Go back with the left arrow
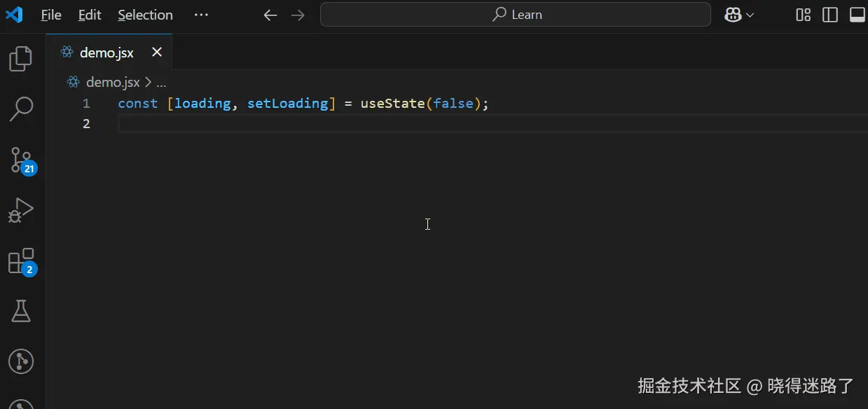The height and width of the screenshot is (409, 868). coord(270,15)
